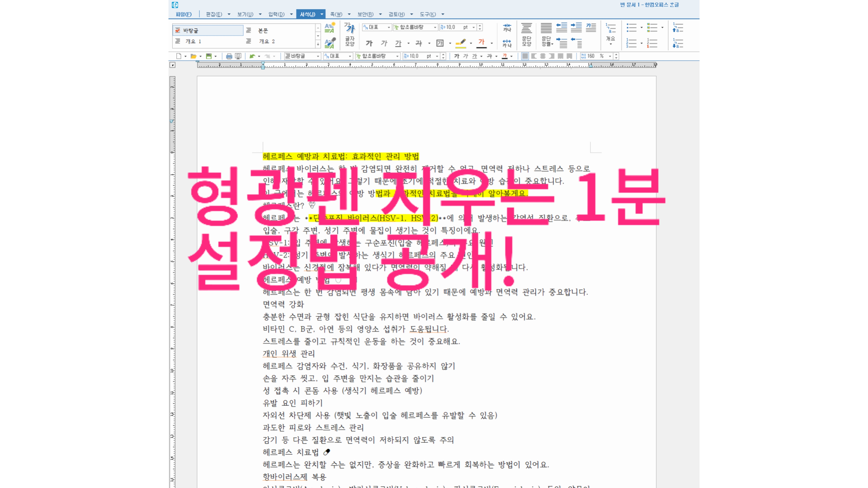
Task: Click the Print icon
Action: point(230,56)
